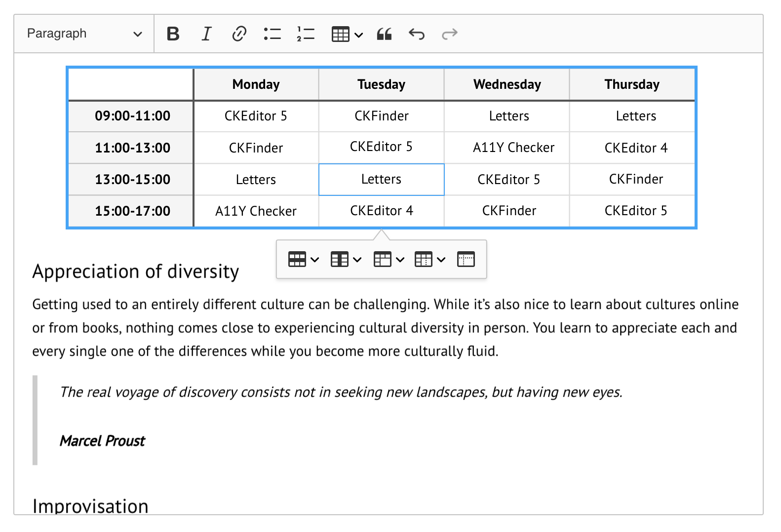Toggle Bold formatting

coord(173,34)
